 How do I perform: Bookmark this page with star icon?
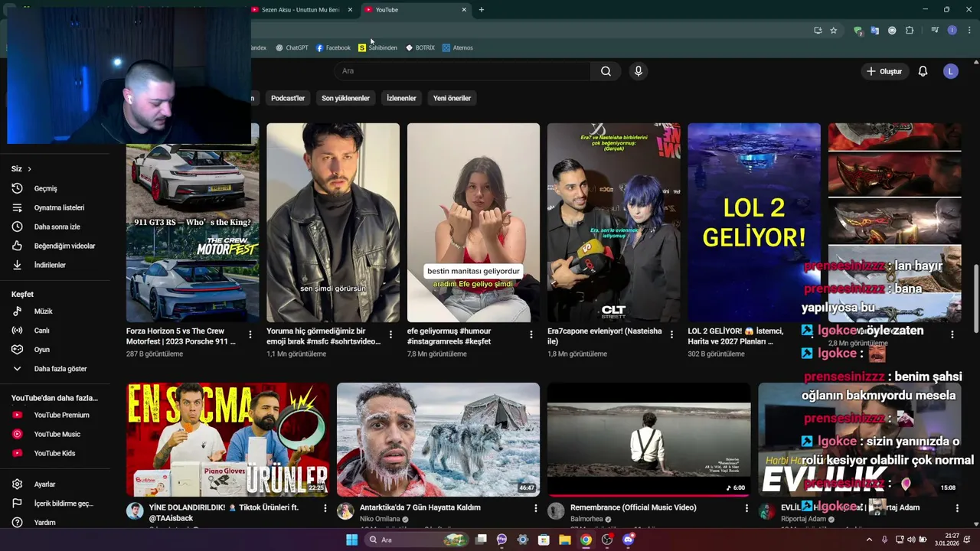(834, 31)
